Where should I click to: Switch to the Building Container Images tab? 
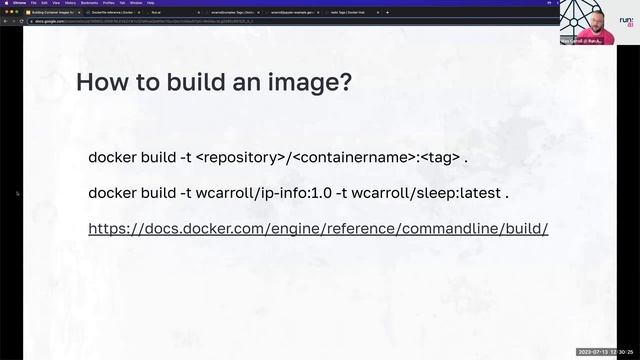point(52,13)
